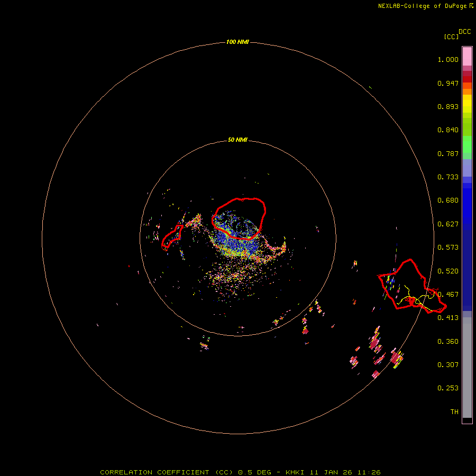Image resolution: width=476 pixels, height=476 pixels.
Task: Click the TH threshold label
Action: [x=454, y=412]
